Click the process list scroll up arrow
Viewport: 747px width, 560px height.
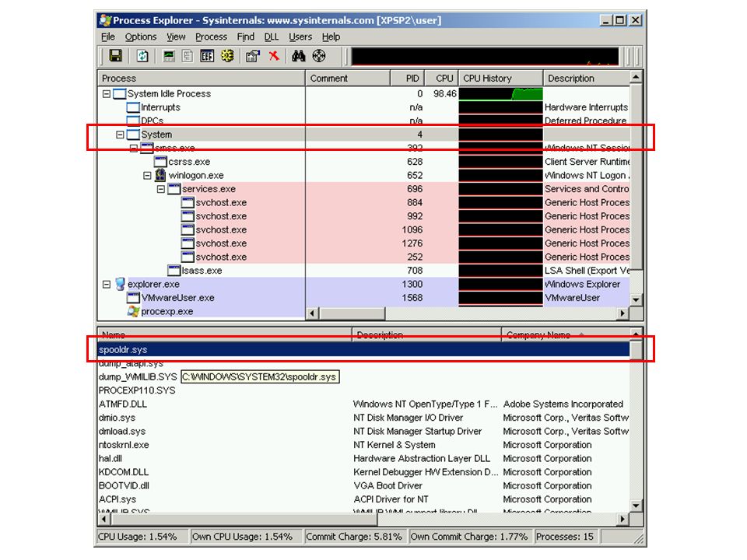tap(636, 77)
